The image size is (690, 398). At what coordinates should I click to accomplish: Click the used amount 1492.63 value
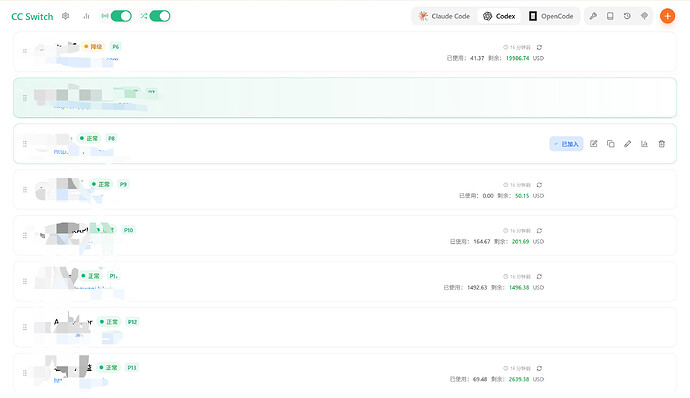tap(477, 287)
